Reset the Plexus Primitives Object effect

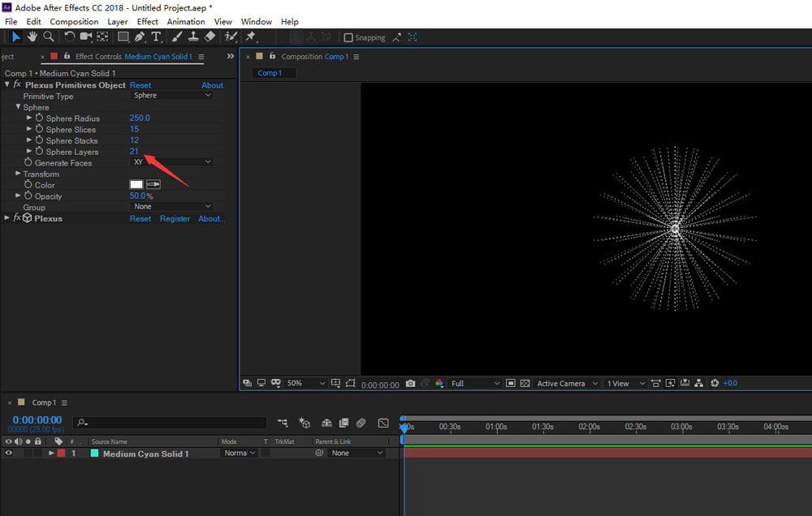pyautogui.click(x=140, y=85)
